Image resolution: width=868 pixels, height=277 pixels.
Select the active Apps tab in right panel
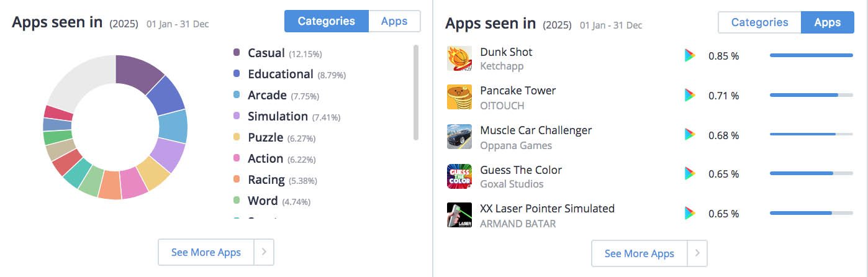click(828, 22)
